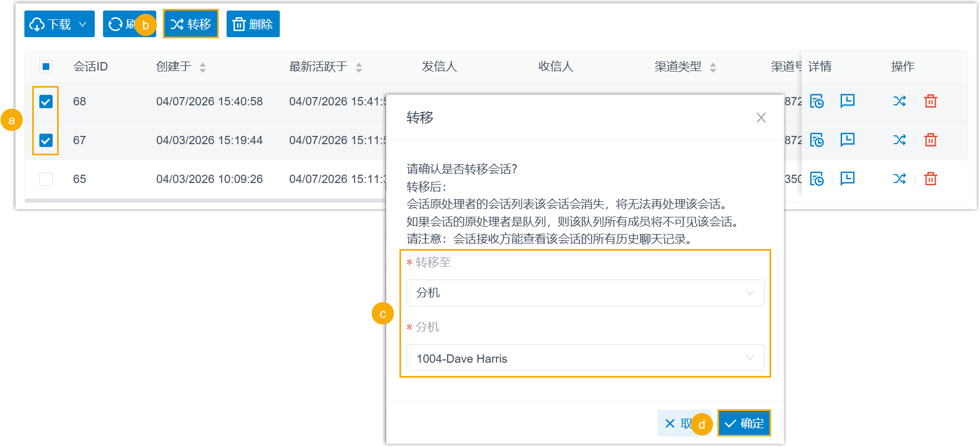Viewport: 980px width, 447px height.
Task: Open chat message icon for session 65
Action: (847, 179)
